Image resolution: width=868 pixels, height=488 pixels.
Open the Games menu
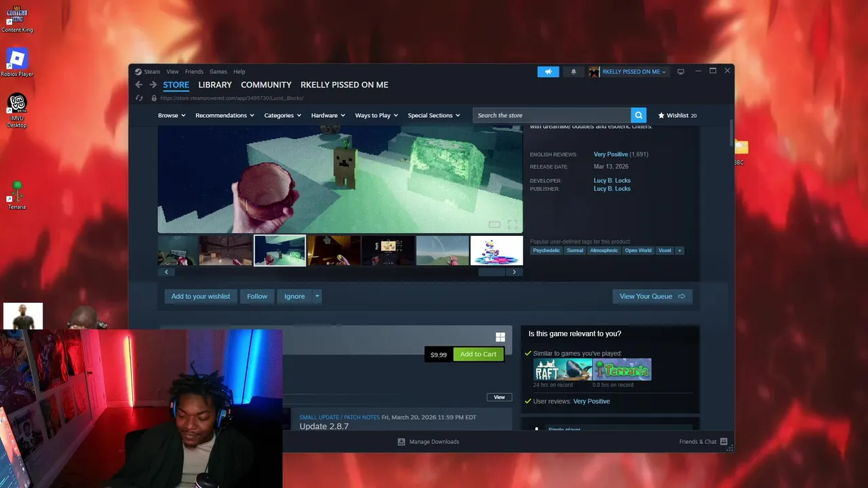tap(218, 72)
